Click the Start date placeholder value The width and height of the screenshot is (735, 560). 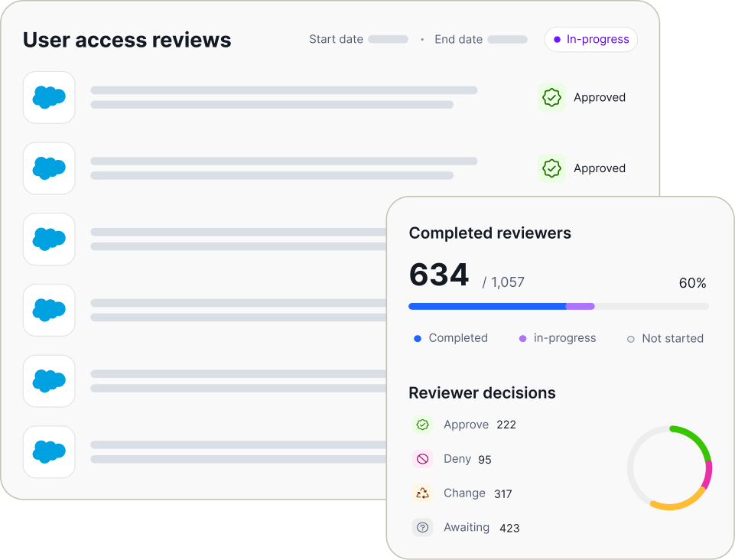tap(388, 39)
